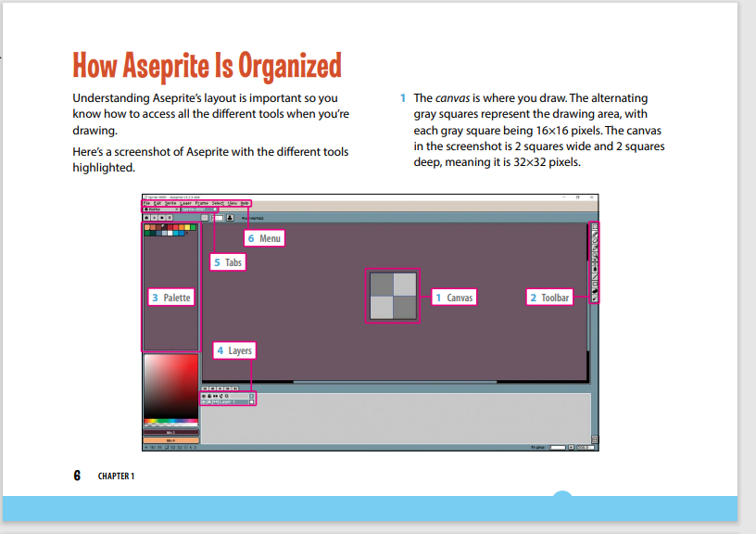Viewport: 756px width, 534px height.
Task: Select the Line tool in the toolbar
Action: click(x=595, y=276)
